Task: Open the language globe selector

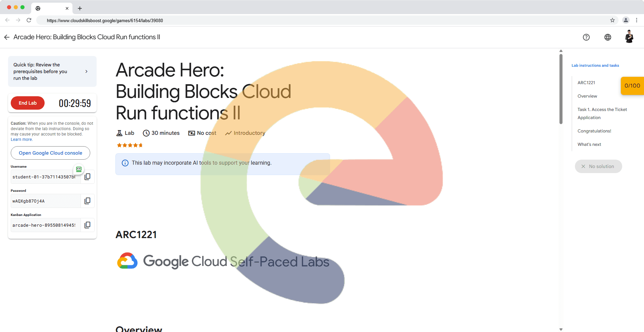Action: point(607,37)
